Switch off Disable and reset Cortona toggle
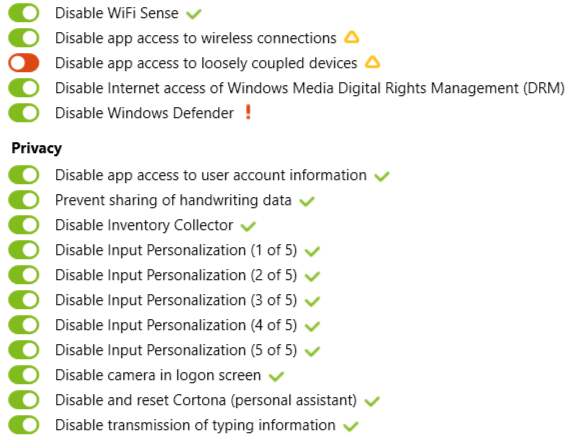The width and height of the screenshot is (568, 436). pyautogui.click(x=24, y=400)
